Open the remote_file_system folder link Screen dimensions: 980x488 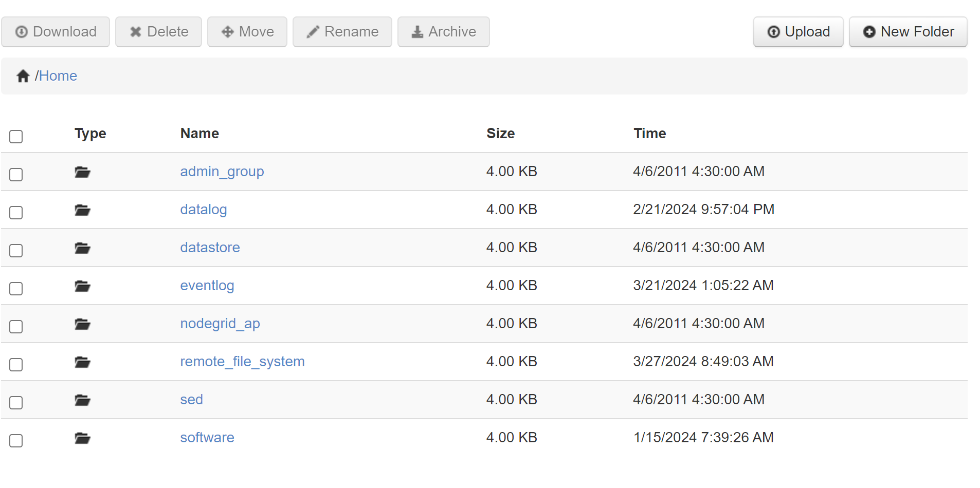[242, 362]
